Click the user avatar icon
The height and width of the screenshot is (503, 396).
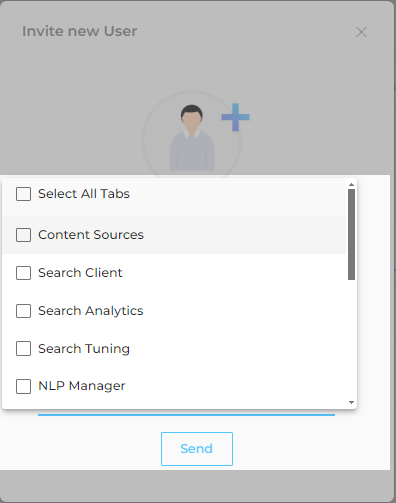(x=192, y=137)
